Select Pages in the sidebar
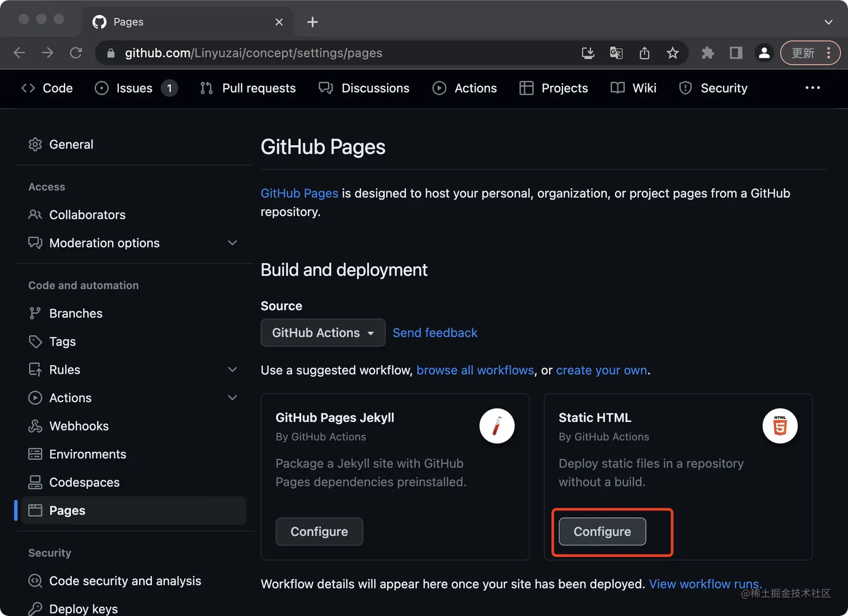 pyautogui.click(x=133, y=511)
